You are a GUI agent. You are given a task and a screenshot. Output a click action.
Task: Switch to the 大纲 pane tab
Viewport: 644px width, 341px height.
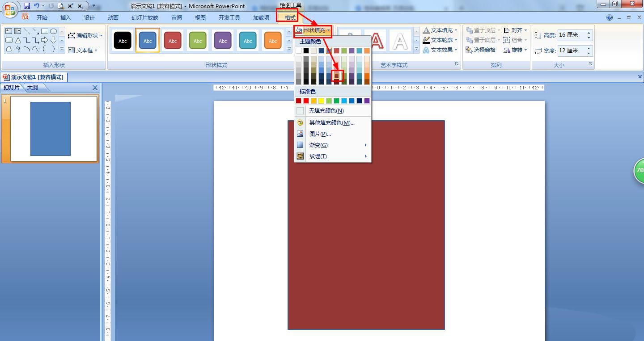(x=33, y=88)
